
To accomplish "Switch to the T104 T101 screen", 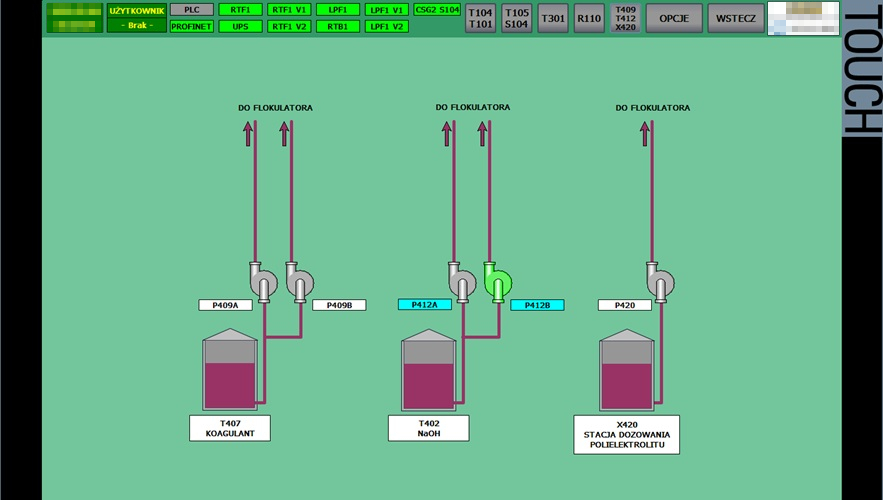I will click(481, 18).
